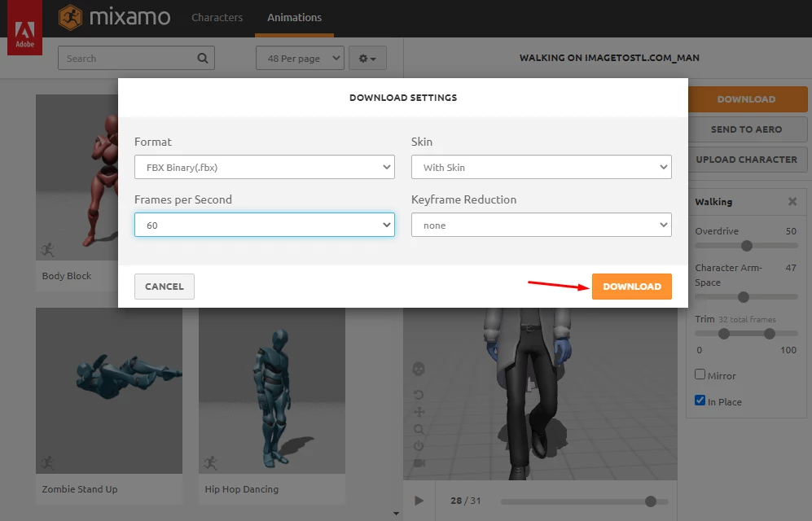Click running icon on Hip Hop Dancing

(211, 462)
